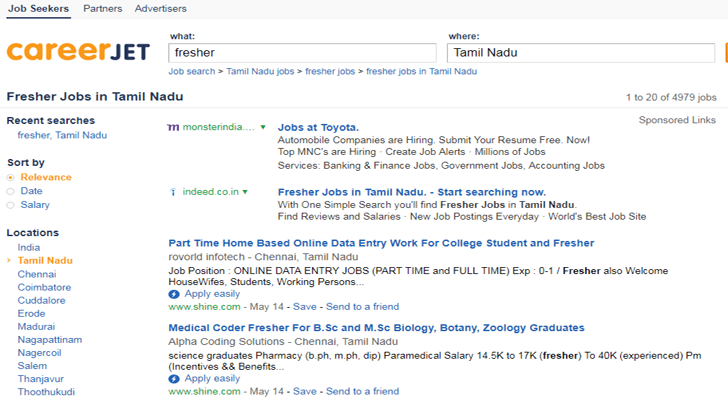Viewport: 728px width, 400px height.
Task: Switch to Job Seekers tab
Action: [39, 8]
